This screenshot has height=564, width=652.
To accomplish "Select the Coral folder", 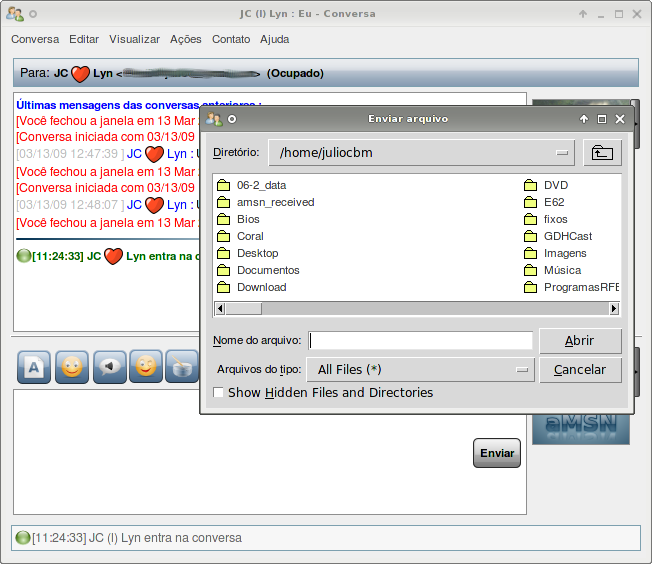I will click(240, 236).
